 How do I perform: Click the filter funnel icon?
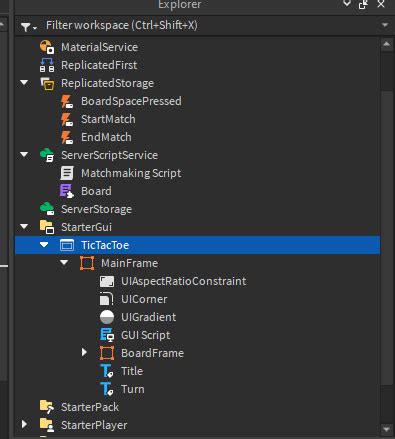tap(26, 27)
